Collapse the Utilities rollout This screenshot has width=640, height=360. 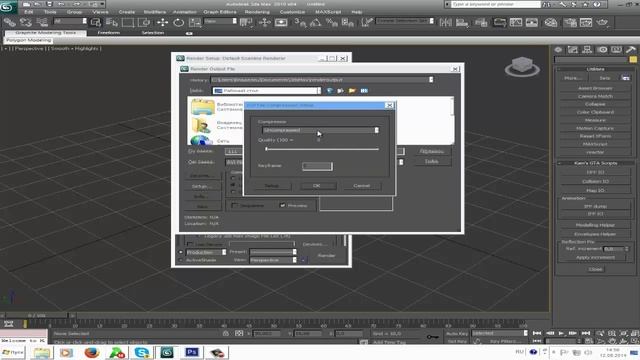595,69
